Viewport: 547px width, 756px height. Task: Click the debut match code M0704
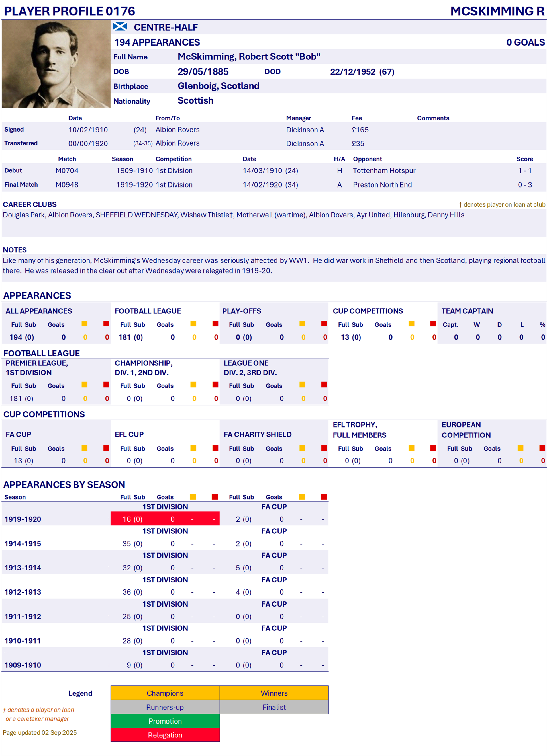(x=67, y=171)
